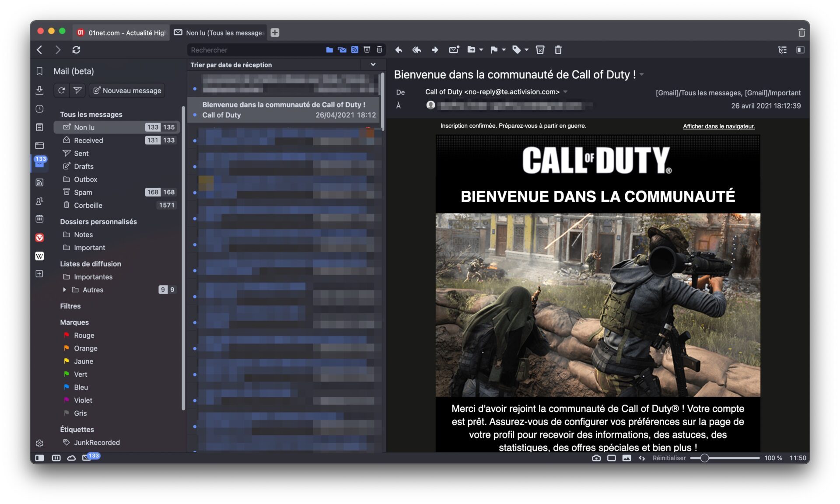Open the Bookmarks panel in the sidebar

(x=39, y=71)
